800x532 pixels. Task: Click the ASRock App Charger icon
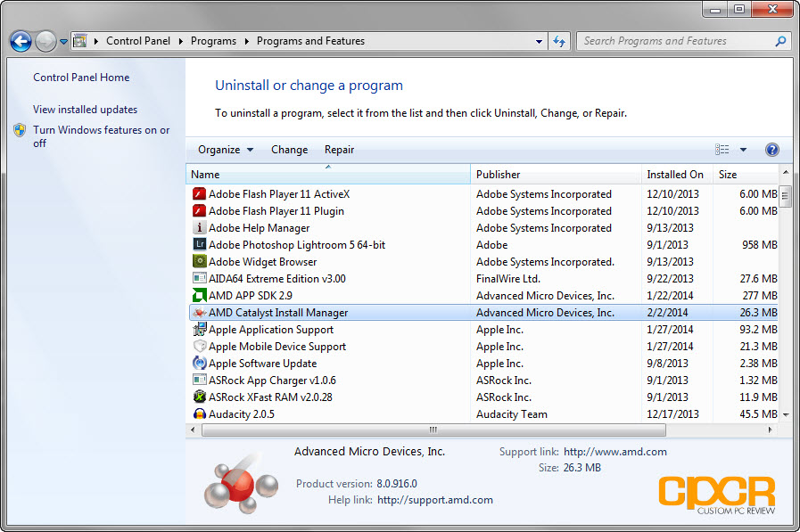coord(199,380)
